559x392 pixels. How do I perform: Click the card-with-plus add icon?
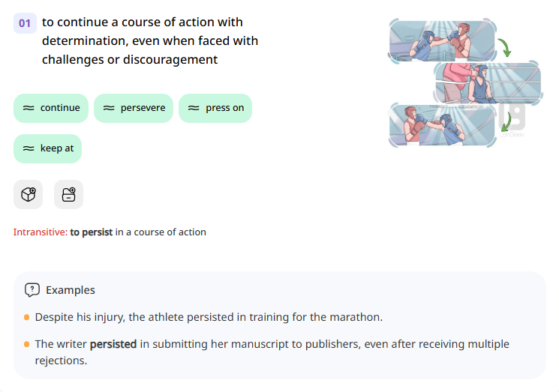coord(68,195)
